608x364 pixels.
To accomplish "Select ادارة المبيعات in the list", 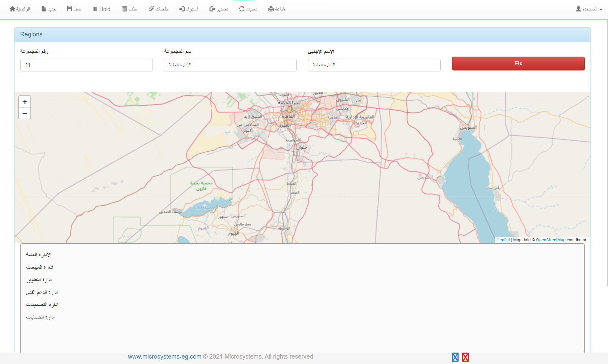I will [40, 267].
